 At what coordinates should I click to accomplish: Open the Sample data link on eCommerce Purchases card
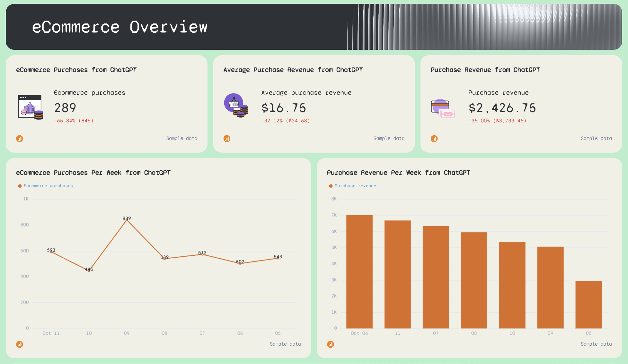[x=181, y=138]
